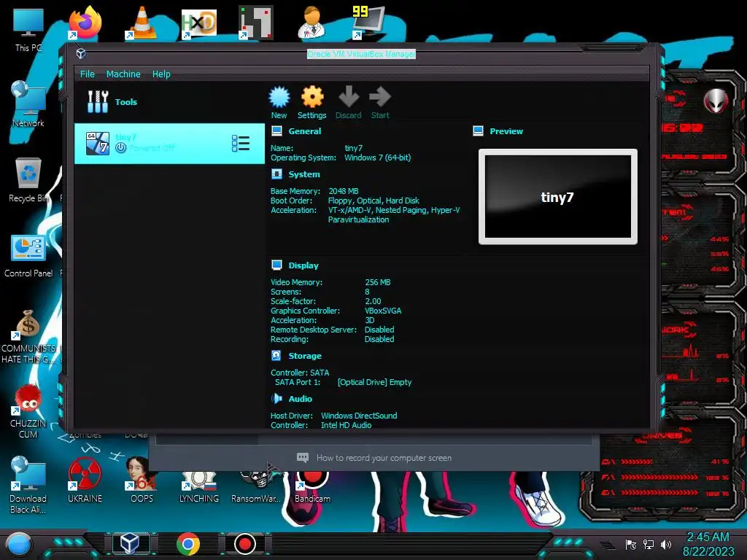Click the Audio speaker icon
The width and height of the screenshot is (747, 560).
pos(276,399)
